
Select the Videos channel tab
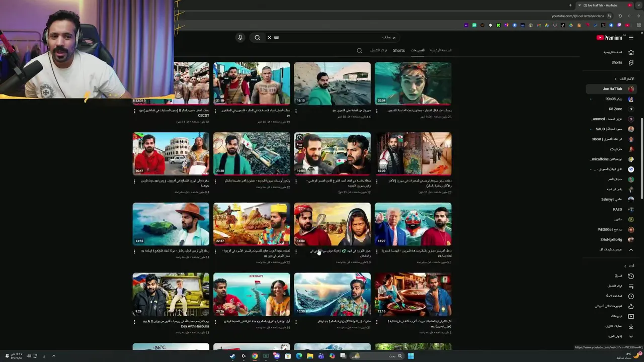click(418, 50)
